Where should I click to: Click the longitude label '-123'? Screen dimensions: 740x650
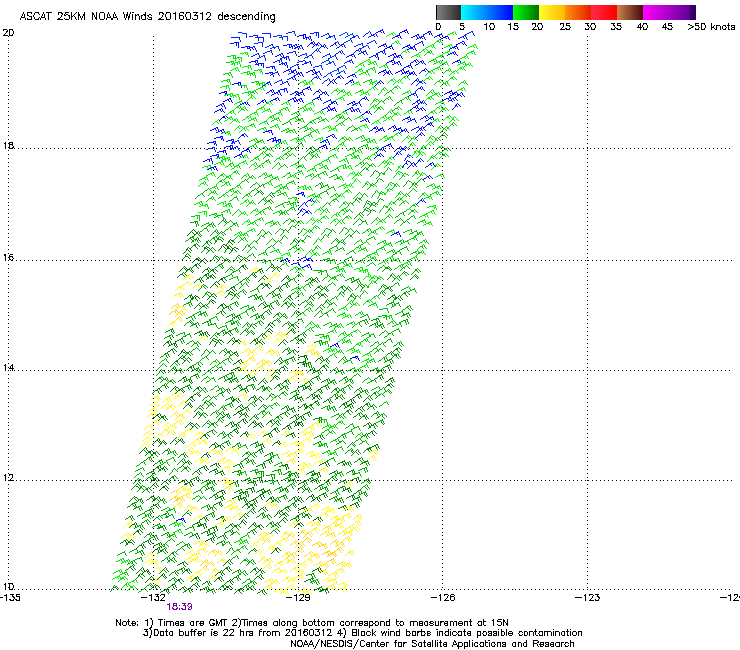(588, 598)
